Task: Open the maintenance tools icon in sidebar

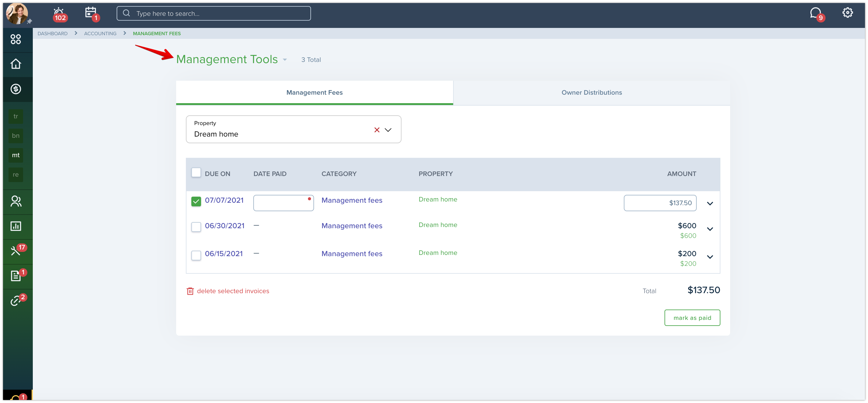Action: [16, 251]
